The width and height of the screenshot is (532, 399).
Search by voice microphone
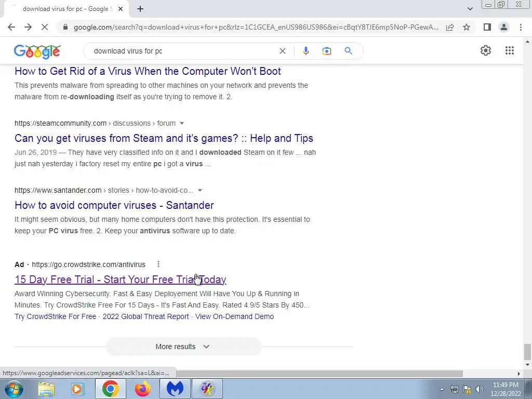pos(305,51)
